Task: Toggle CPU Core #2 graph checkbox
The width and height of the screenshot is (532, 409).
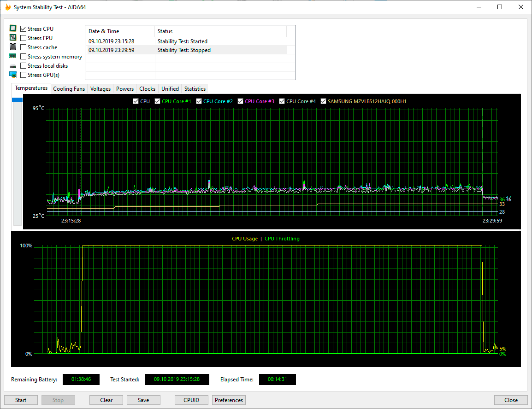Action: click(x=199, y=101)
